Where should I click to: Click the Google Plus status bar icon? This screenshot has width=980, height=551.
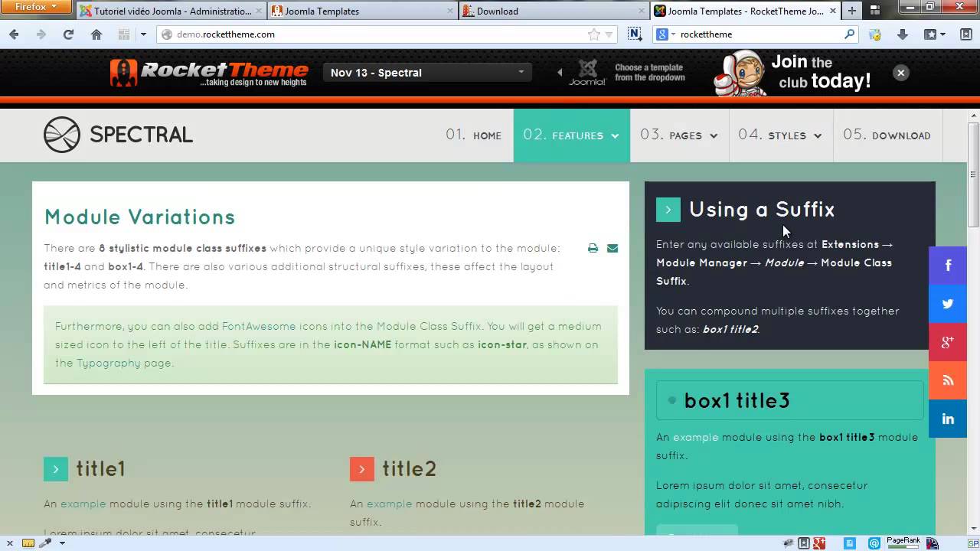820,543
